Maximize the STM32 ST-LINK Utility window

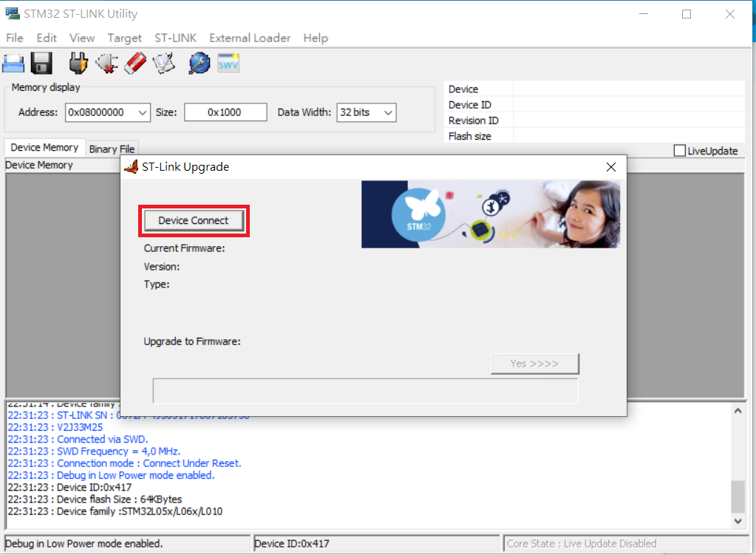(687, 14)
